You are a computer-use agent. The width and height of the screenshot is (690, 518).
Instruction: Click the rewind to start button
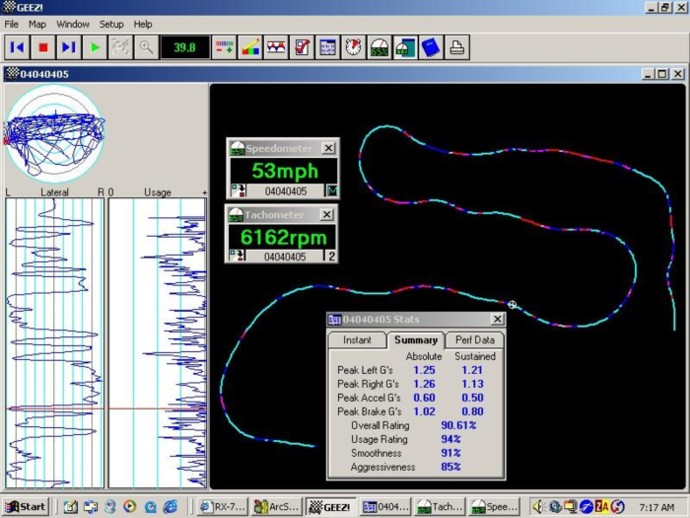coord(17,46)
